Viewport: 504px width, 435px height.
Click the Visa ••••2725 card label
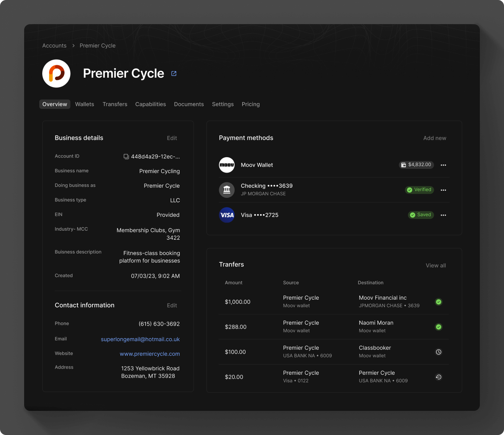tap(260, 215)
